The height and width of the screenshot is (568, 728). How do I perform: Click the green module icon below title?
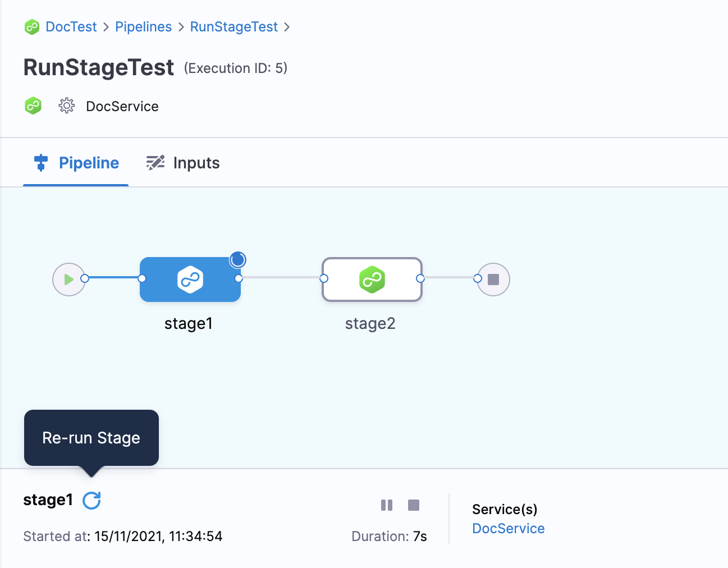33,106
